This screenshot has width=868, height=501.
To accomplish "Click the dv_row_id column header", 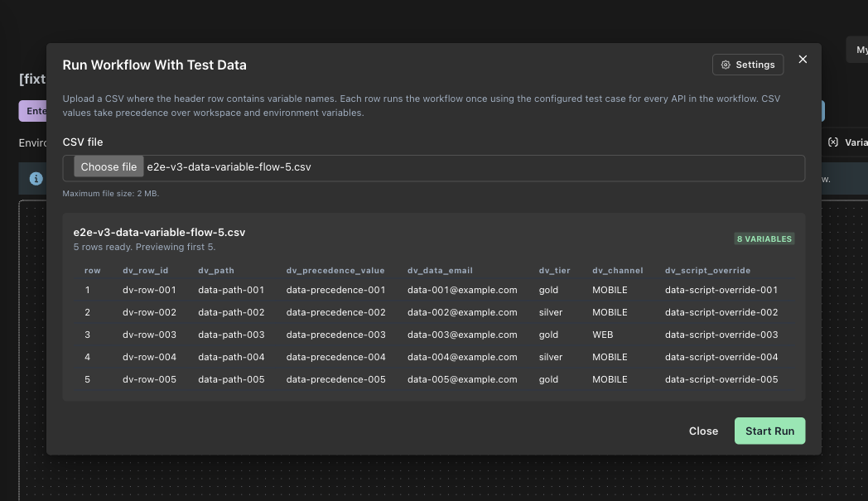I will 145,270.
